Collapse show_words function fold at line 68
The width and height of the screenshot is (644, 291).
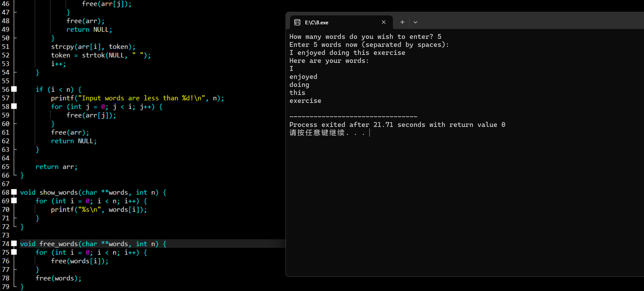(14, 192)
